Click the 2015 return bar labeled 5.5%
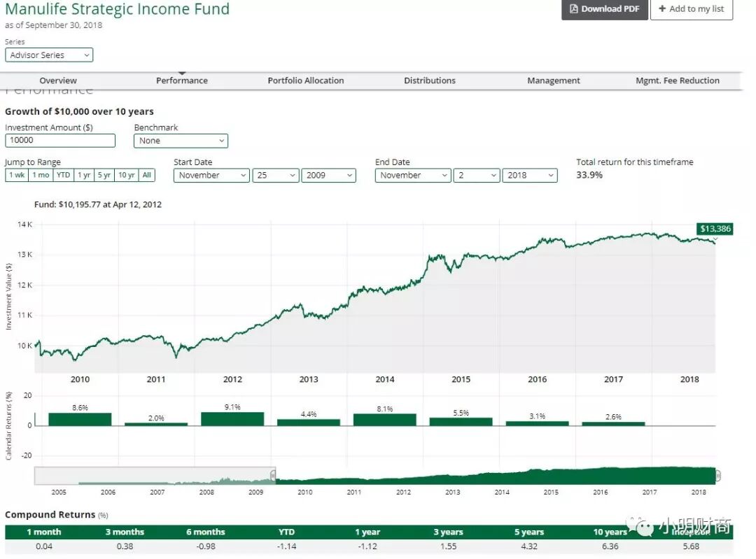The image size is (756, 559). coord(461,422)
